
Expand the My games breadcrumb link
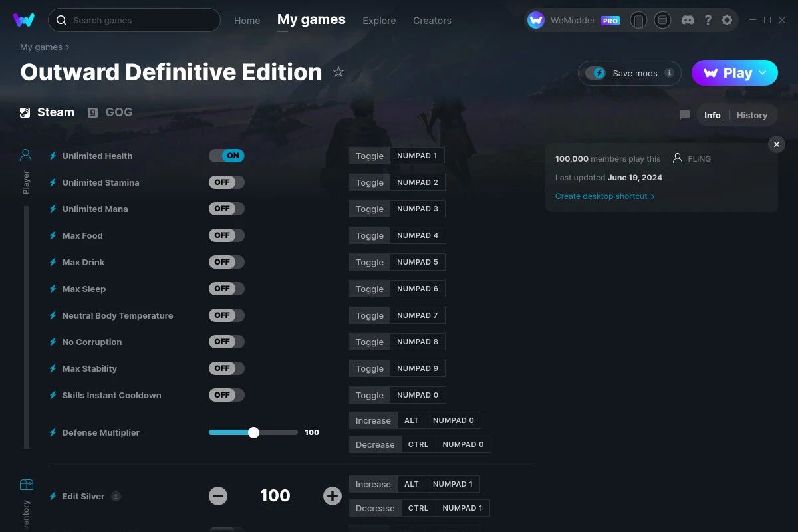tap(41, 47)
